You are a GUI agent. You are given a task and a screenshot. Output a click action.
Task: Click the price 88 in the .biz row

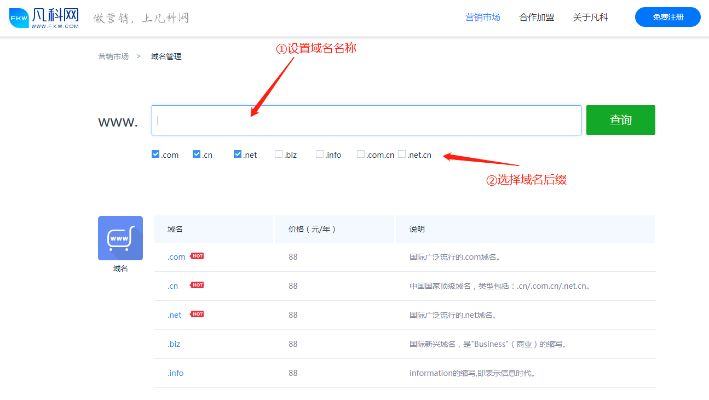[293, 344]
